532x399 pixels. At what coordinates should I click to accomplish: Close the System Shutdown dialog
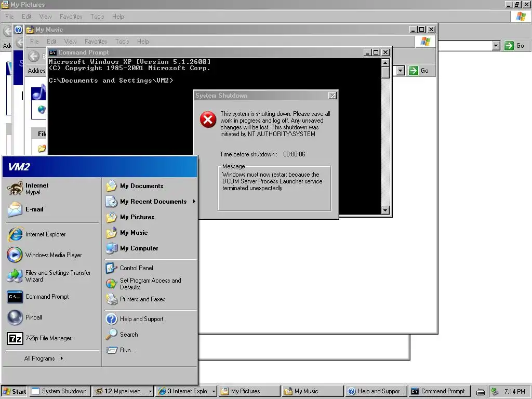point(332,96)
